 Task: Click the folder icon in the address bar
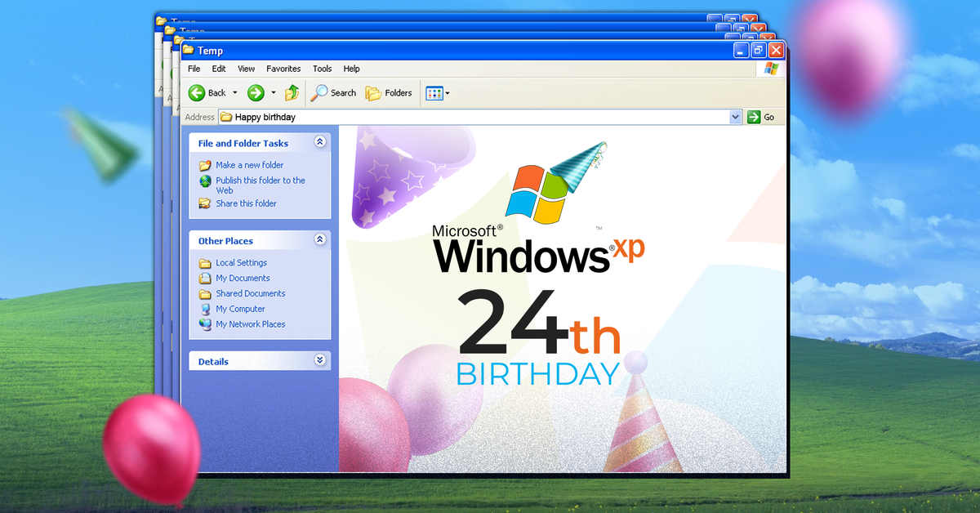coord(225,117)
